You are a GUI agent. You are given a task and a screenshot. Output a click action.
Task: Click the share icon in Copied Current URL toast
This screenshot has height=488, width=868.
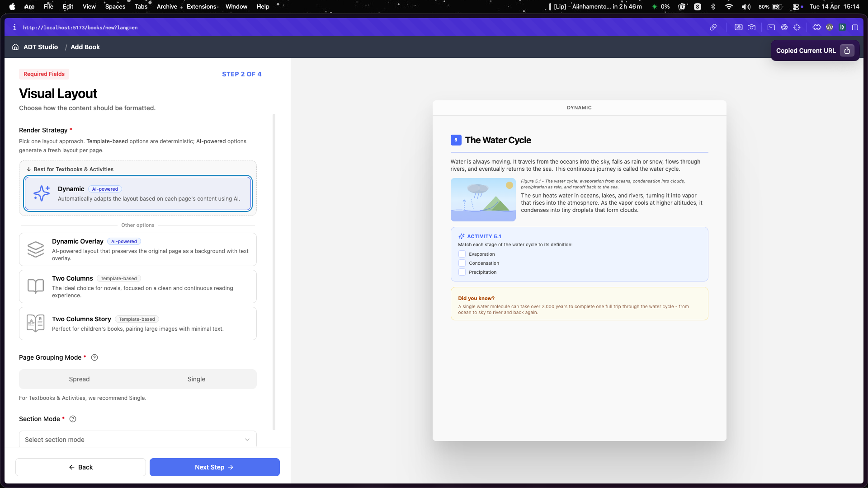(847, 51)
